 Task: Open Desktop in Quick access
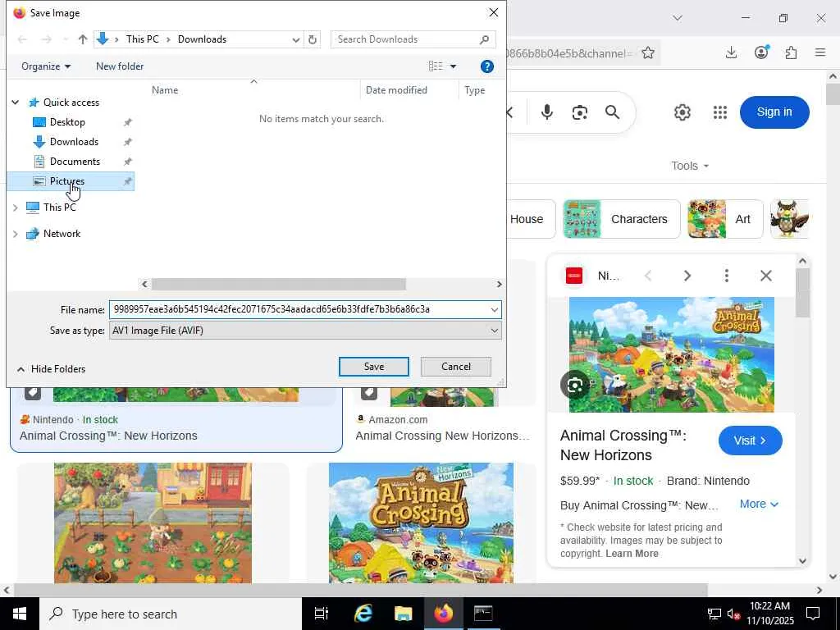click(x=67, y=122)
